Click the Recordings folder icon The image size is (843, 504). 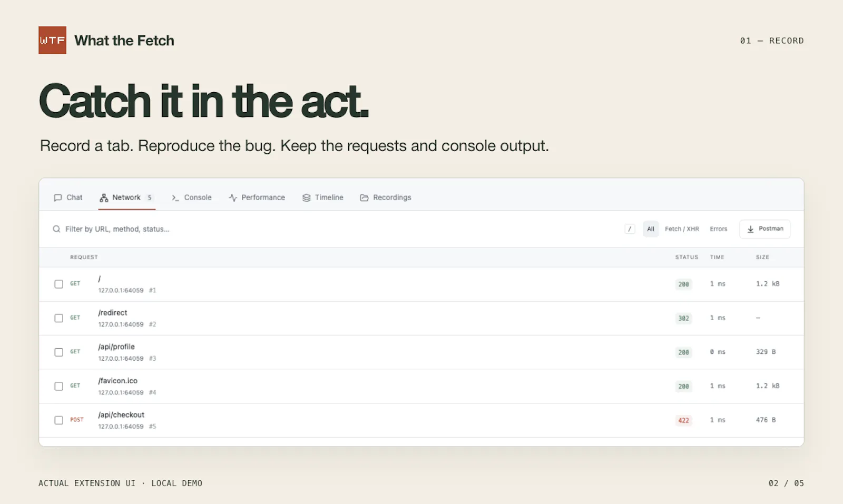tap(364, 197)
